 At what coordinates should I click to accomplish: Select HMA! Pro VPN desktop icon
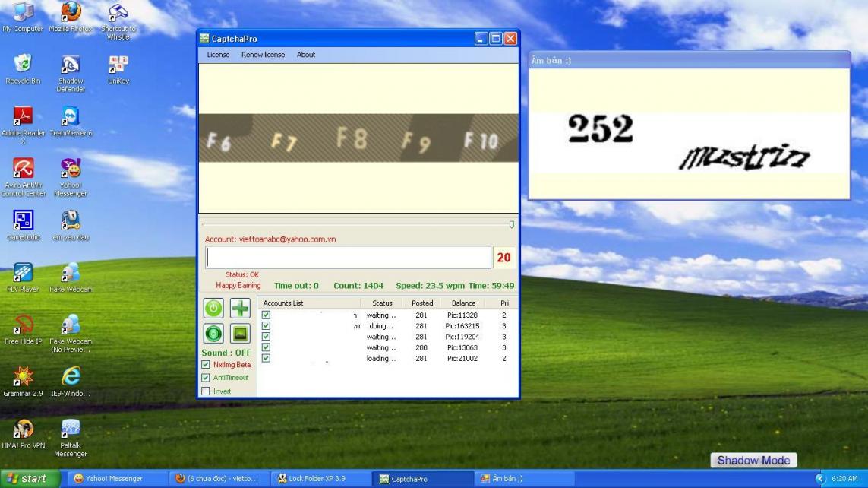click(23, 434)
